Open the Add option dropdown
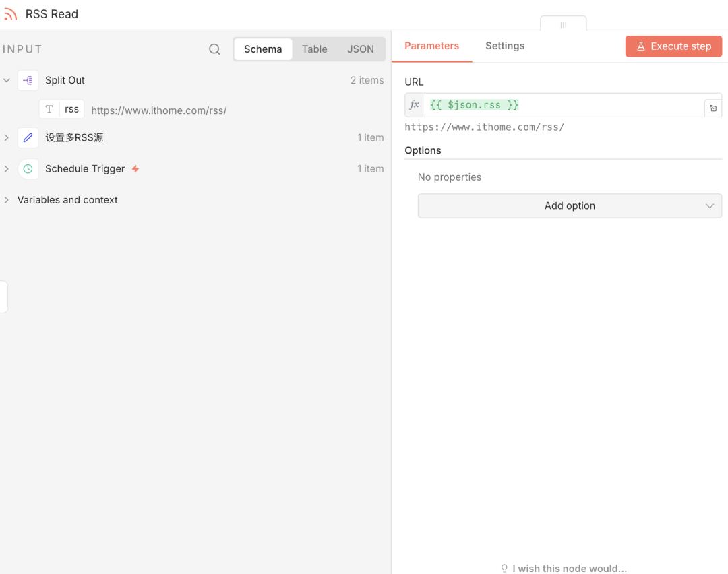The image size is (728, 574). click(570, 206)
